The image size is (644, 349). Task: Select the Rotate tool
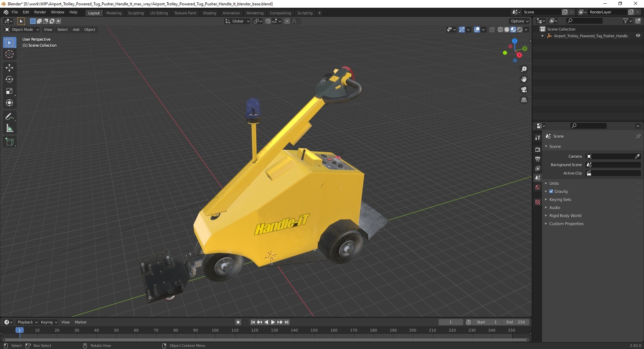(x=9, y=79)
